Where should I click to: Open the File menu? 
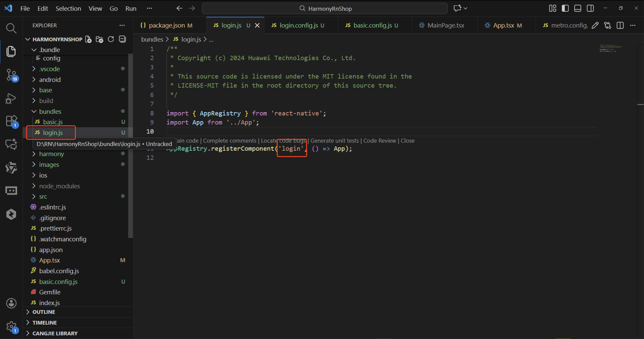[25, 9]
